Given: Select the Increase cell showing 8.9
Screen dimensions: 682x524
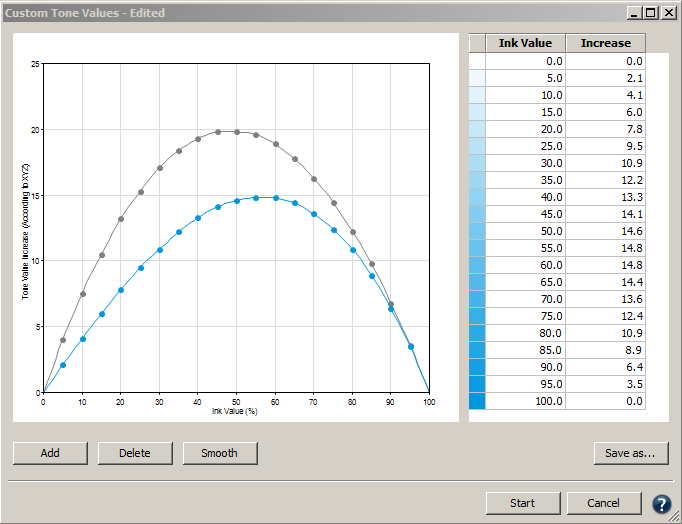Looking at the screenshot, I should (x=605, y=350).
